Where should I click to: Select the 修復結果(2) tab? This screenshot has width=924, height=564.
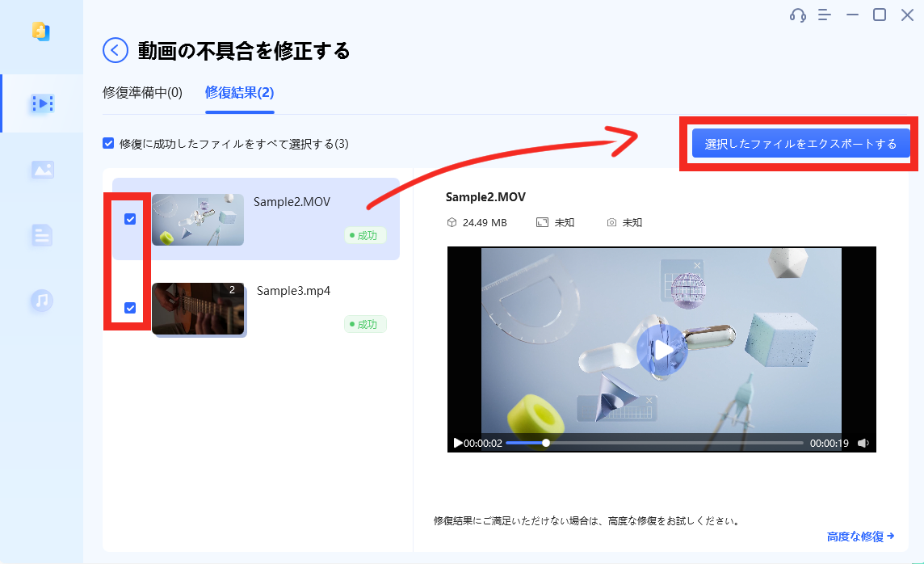239,92
